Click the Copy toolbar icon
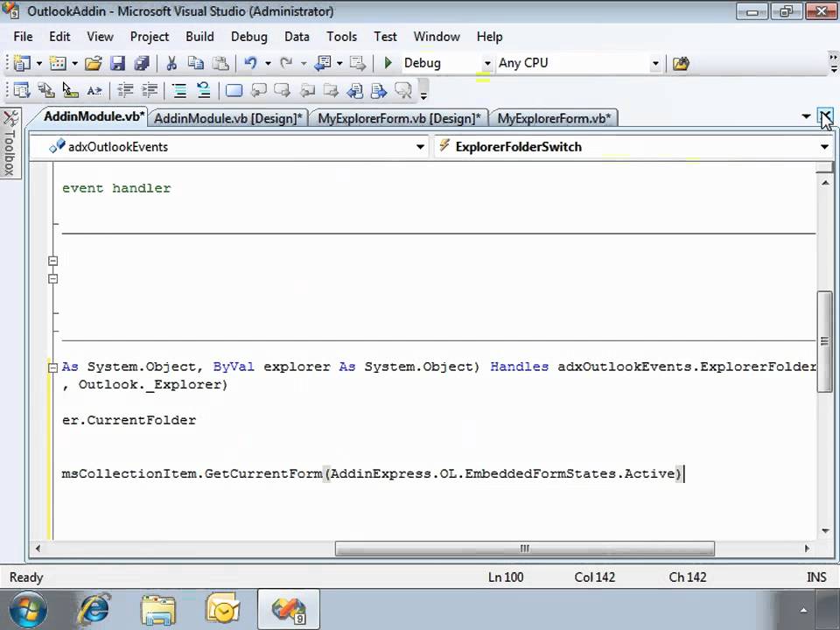 tap(195, 63)
